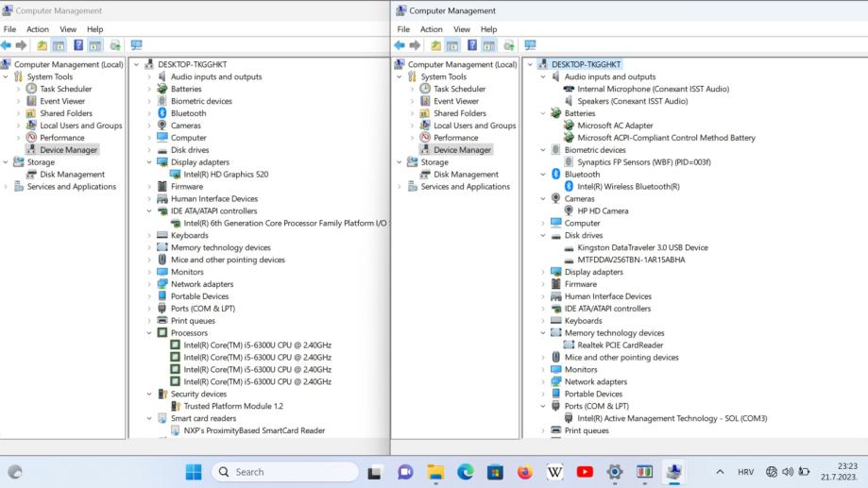Collapse the expanded Disk drives category
The height and width of the screenshot is (488, 868).
tap(543, 236)
